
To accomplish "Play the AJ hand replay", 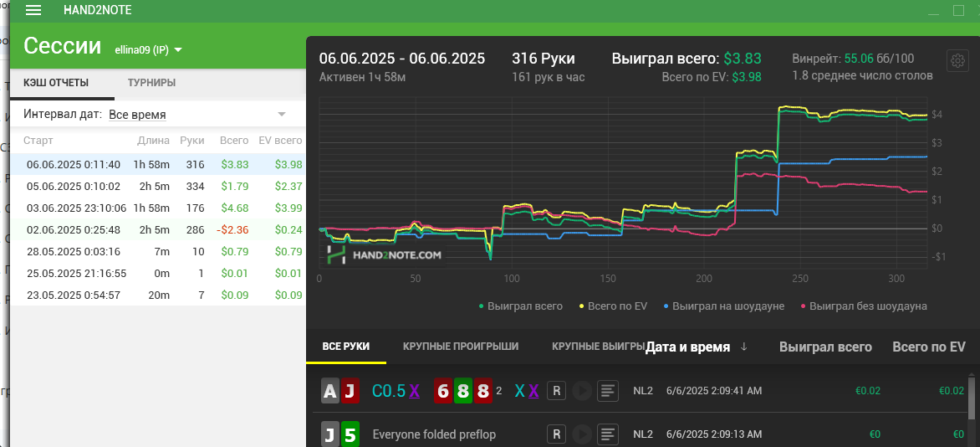I will tap(581, 391).
